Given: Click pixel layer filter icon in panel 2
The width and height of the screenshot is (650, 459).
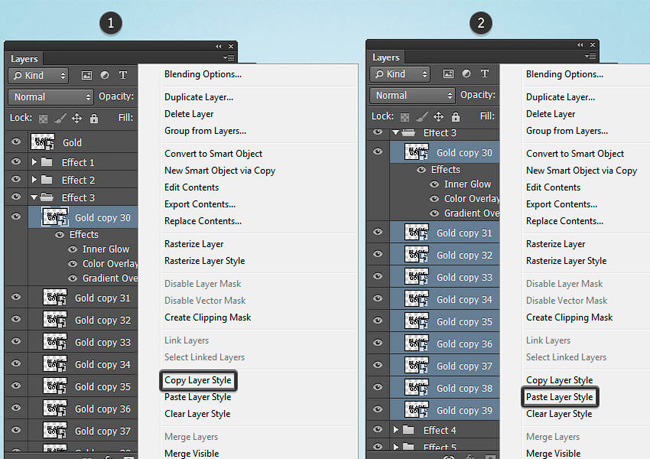Looking at the screenshot, I should tap(448, 74).
